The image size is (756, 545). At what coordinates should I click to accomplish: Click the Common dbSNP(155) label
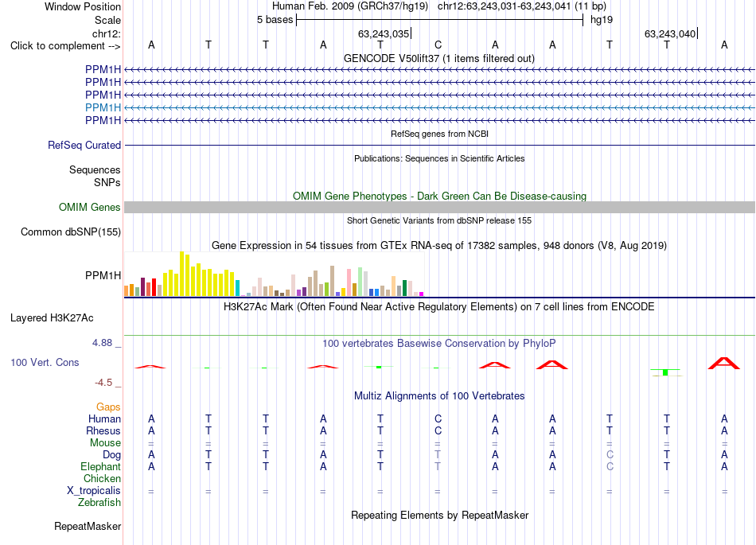click(70, 232)
